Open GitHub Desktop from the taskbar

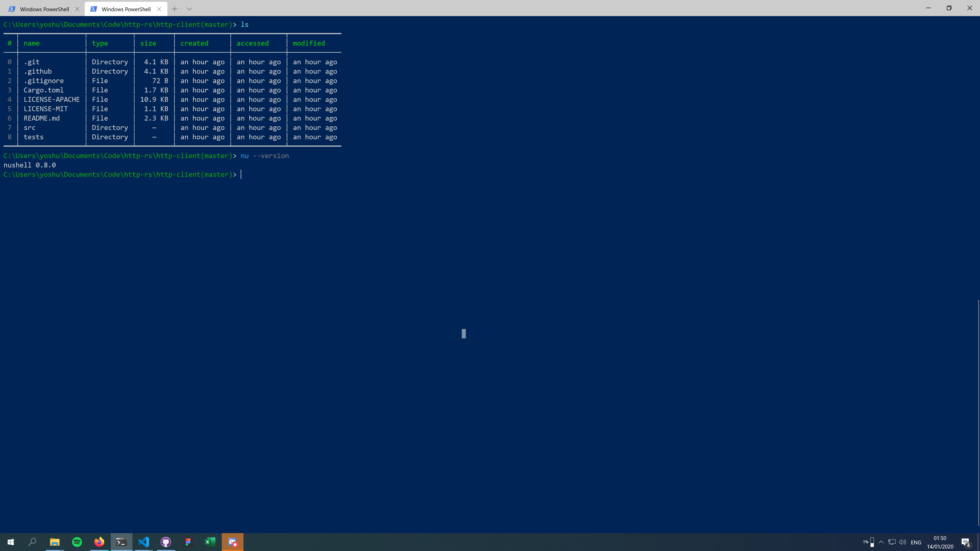click(165, 542)
